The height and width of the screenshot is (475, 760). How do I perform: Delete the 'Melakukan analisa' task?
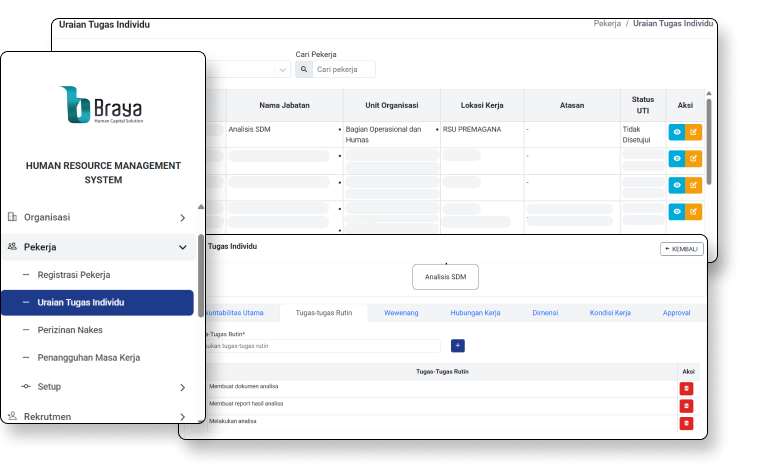pyautogui.click(x=686, y=423)
